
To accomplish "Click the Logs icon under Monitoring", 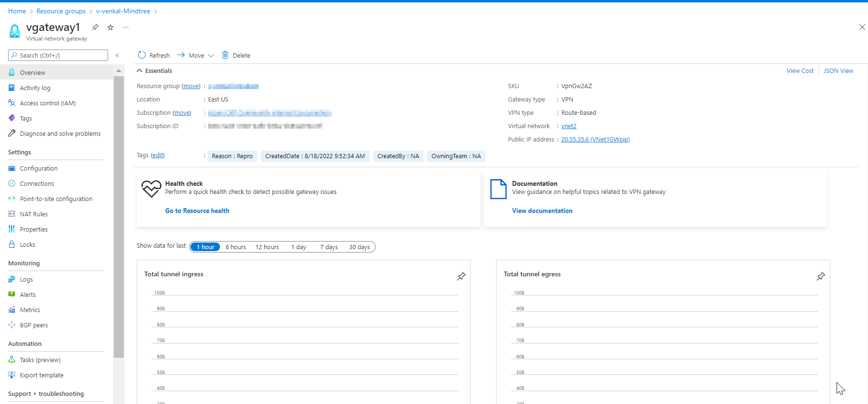I will pyautogui.click(x=12, y=279).
